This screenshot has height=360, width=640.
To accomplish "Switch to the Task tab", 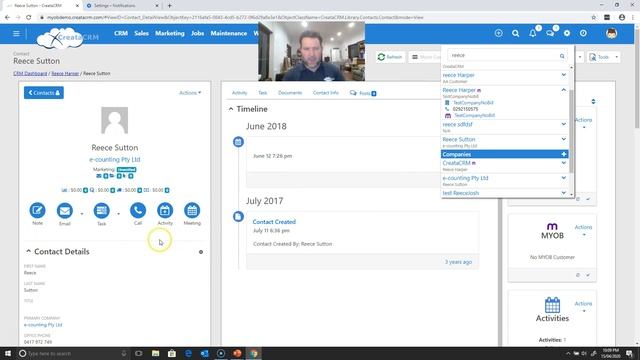I will 262,93.
